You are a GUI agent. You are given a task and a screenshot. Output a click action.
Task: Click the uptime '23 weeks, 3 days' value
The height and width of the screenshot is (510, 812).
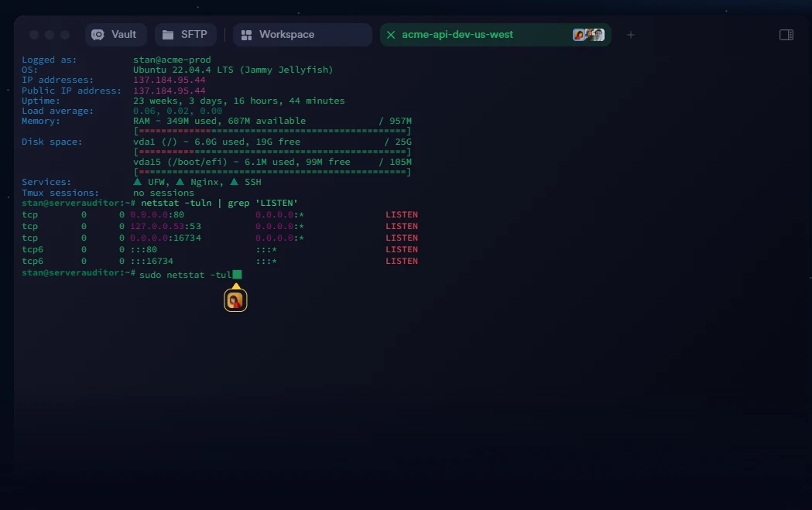(x=238, y=101)
